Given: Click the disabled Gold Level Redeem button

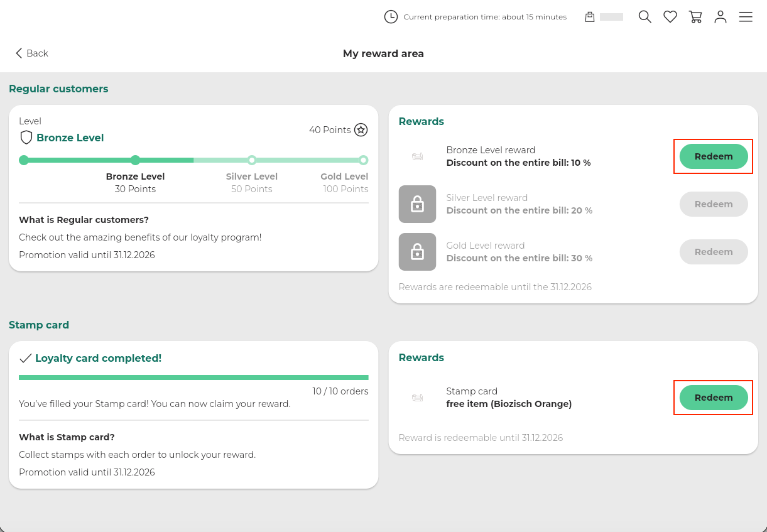Looking at the screenshot, I should tap(714, 252).
